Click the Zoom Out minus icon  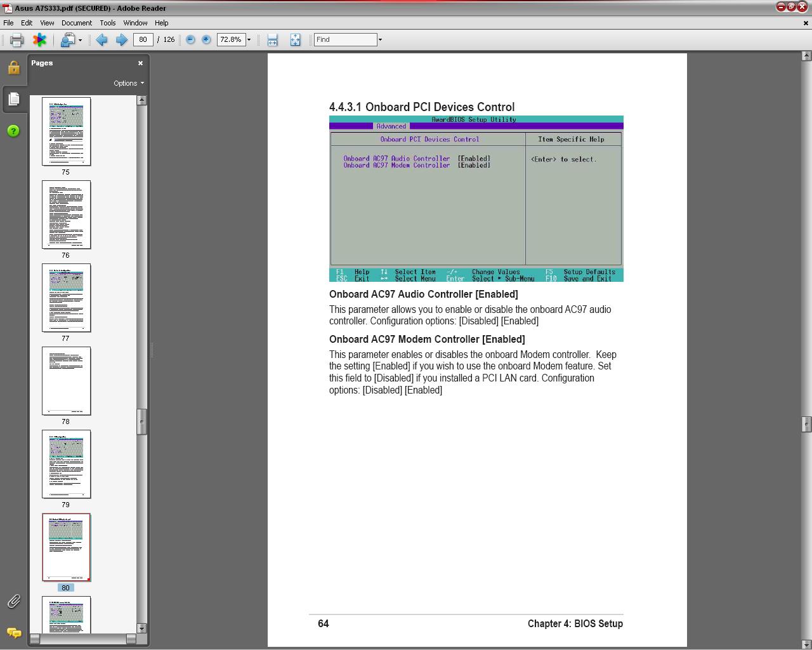(x=190, y=39)
